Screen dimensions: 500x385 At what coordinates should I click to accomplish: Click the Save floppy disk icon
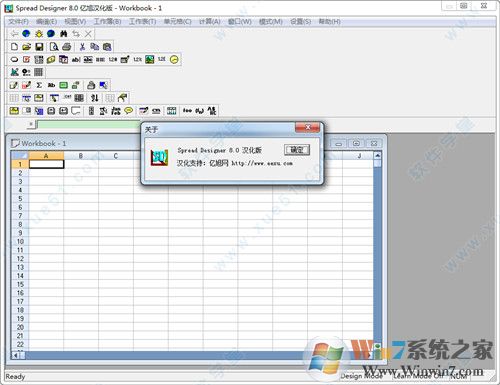pyautogui.click(x=39, y=47)
